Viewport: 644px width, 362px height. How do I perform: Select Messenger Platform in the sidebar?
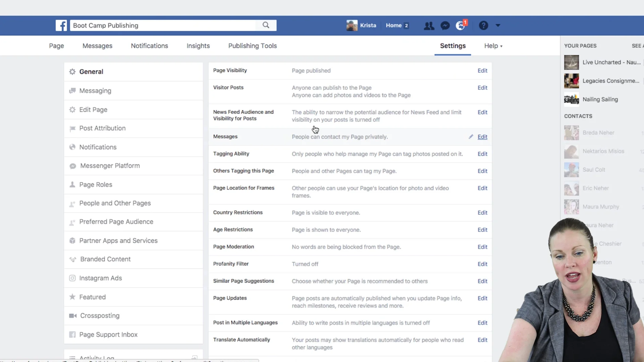[x=110, y=166]
